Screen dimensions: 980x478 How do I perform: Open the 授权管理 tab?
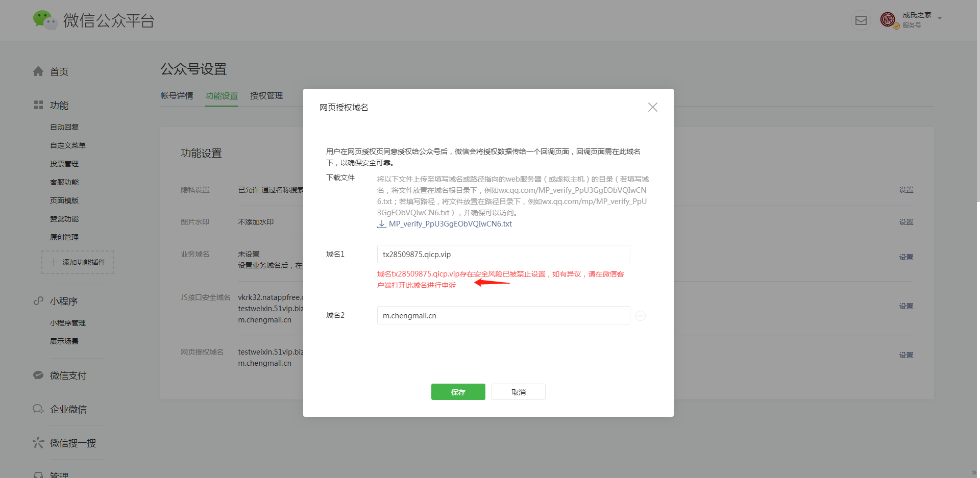point(266,96)
